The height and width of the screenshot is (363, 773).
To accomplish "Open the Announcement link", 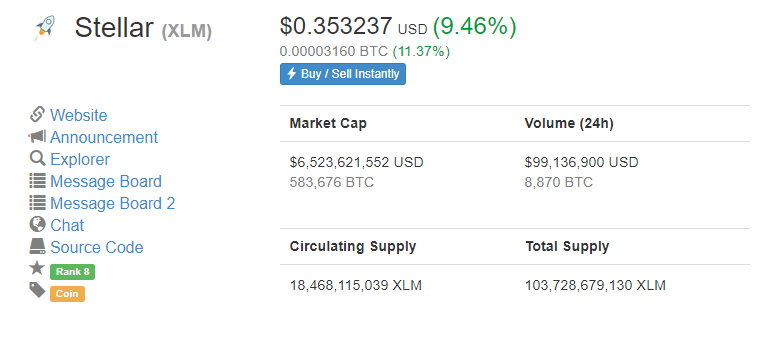I will click(x=104, y=137).
